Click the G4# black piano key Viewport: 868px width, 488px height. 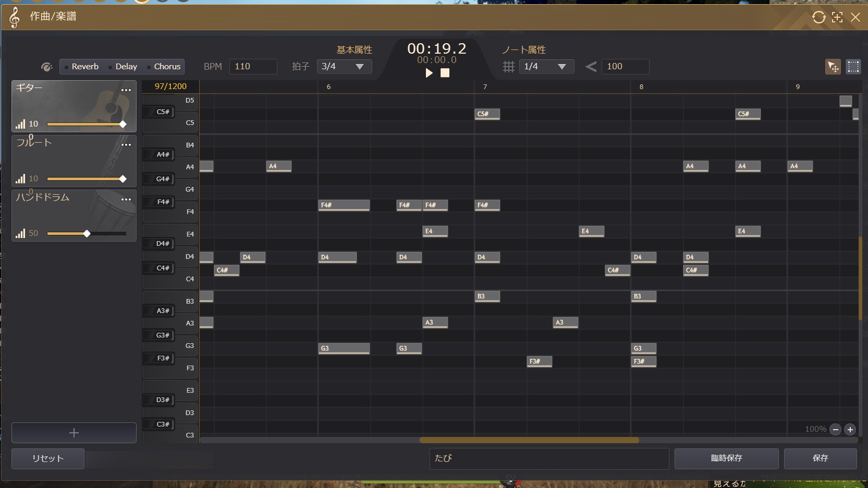tap(158, 179)
